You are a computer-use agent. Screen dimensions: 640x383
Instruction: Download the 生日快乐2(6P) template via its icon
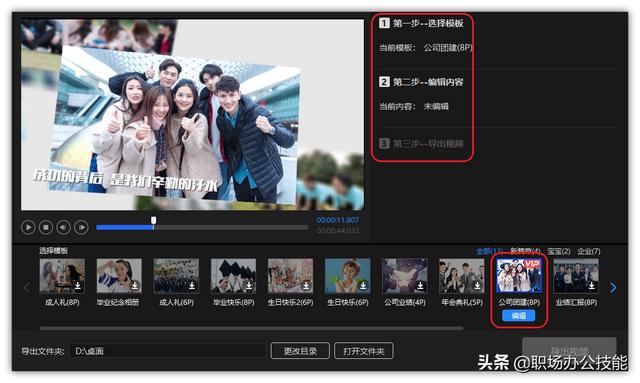306,286
